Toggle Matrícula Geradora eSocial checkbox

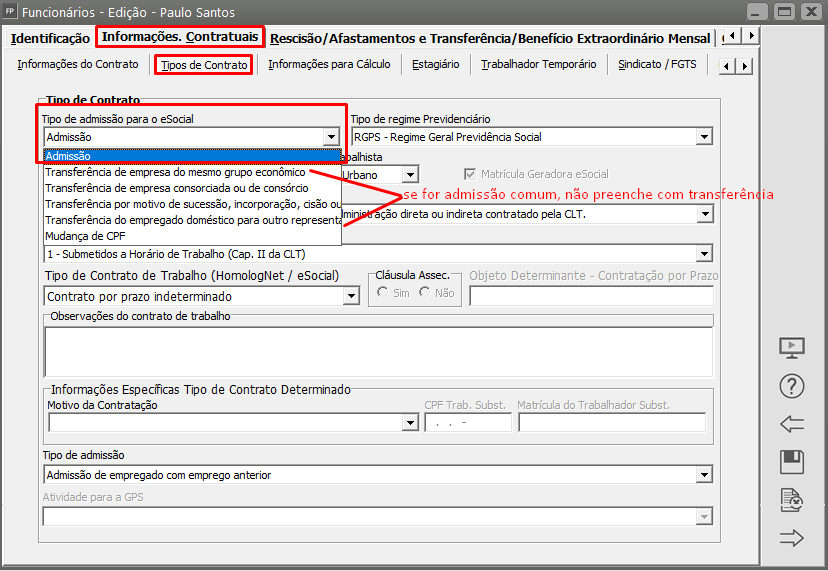(x=469, y=174)
